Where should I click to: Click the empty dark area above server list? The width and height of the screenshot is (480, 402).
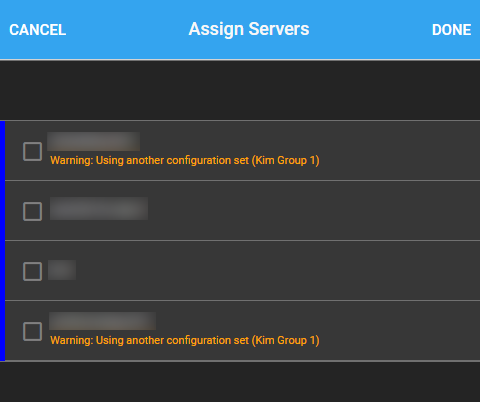click(240, 90)
